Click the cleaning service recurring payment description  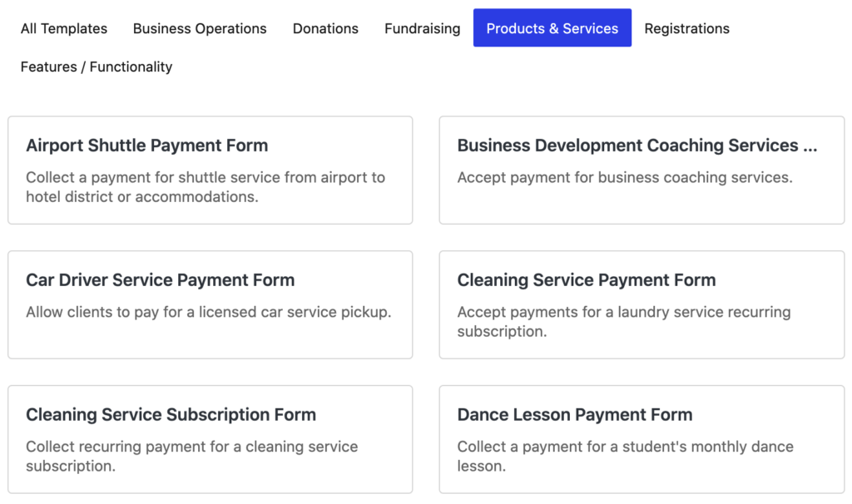coord(191,456)
